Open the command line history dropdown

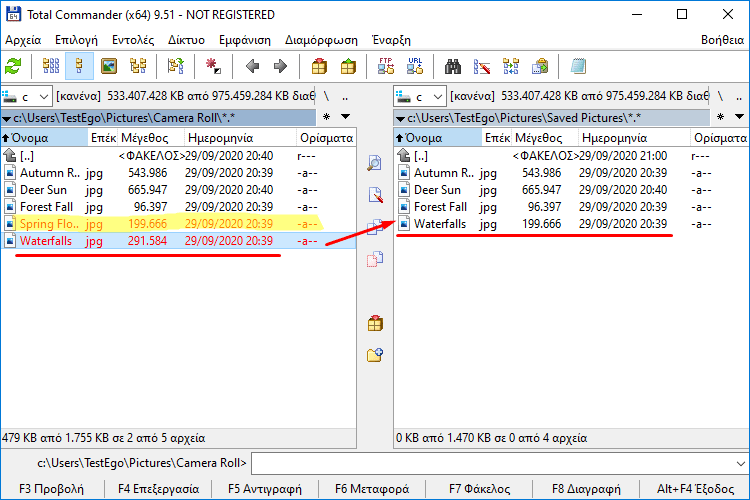tap(740, 463)
